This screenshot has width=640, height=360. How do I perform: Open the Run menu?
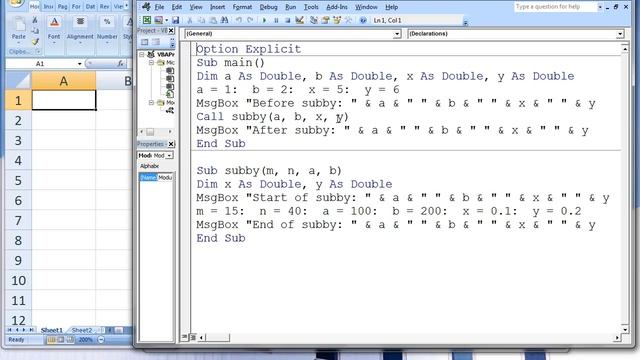point(291,7)
